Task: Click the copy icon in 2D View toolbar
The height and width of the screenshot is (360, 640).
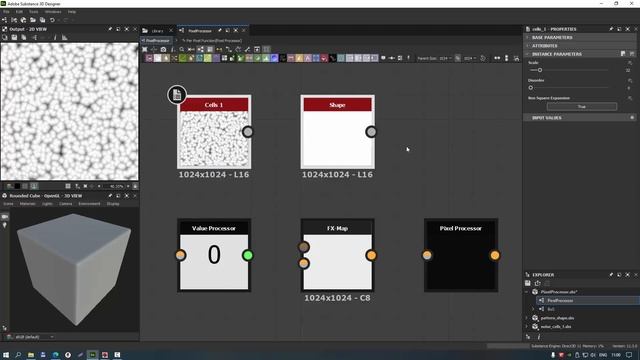Action: click(24, 38)
